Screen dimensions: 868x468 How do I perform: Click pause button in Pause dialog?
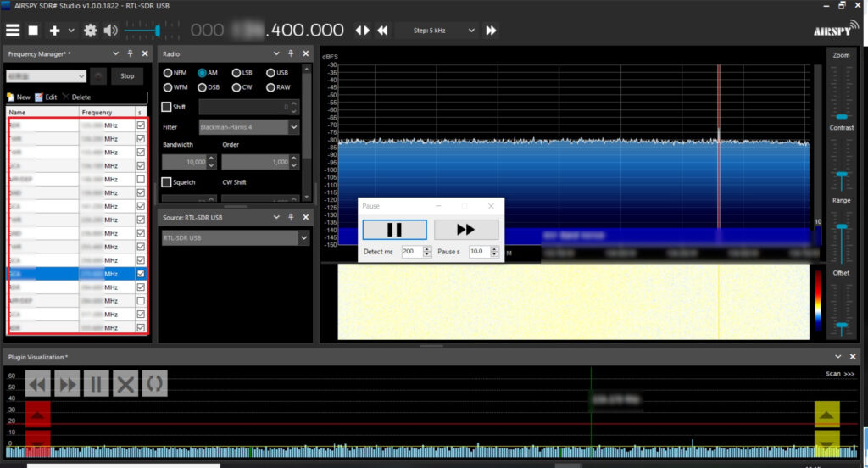click(395, 229)
